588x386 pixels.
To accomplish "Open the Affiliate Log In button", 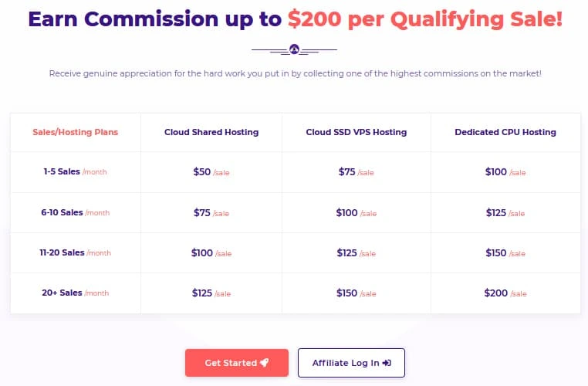I will [x=351, y=363].
